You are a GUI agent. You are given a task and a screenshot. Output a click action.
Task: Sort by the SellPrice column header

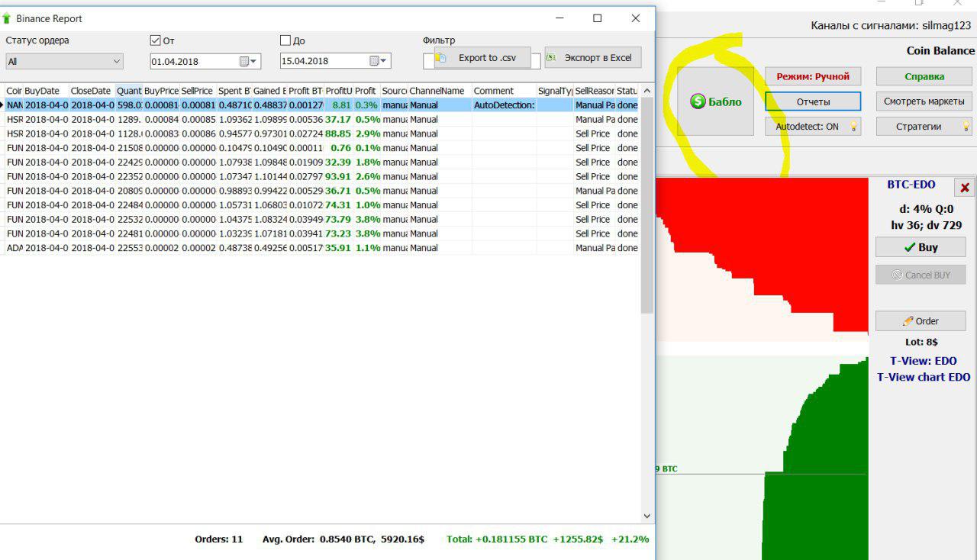198,91
